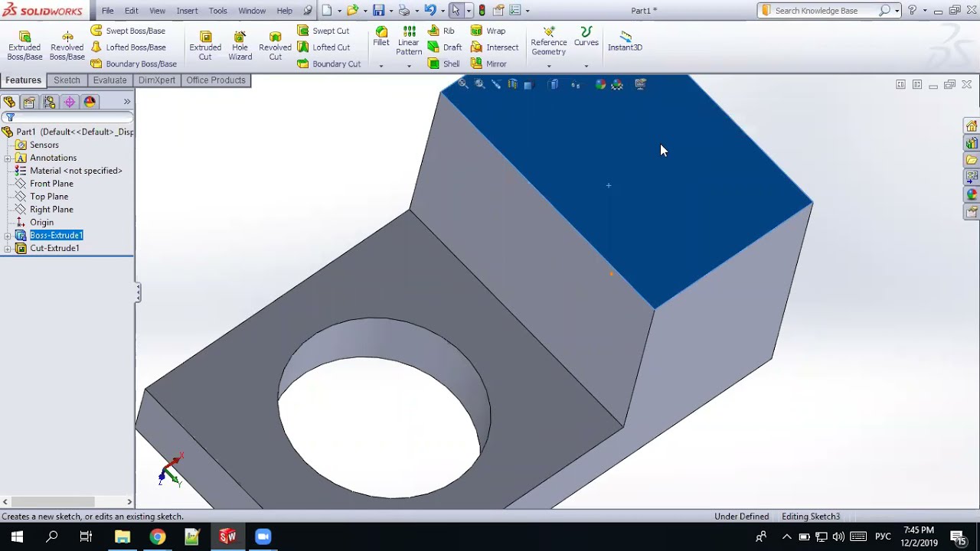Open the File menu
The image size is (980, 551).
[108, 11]
